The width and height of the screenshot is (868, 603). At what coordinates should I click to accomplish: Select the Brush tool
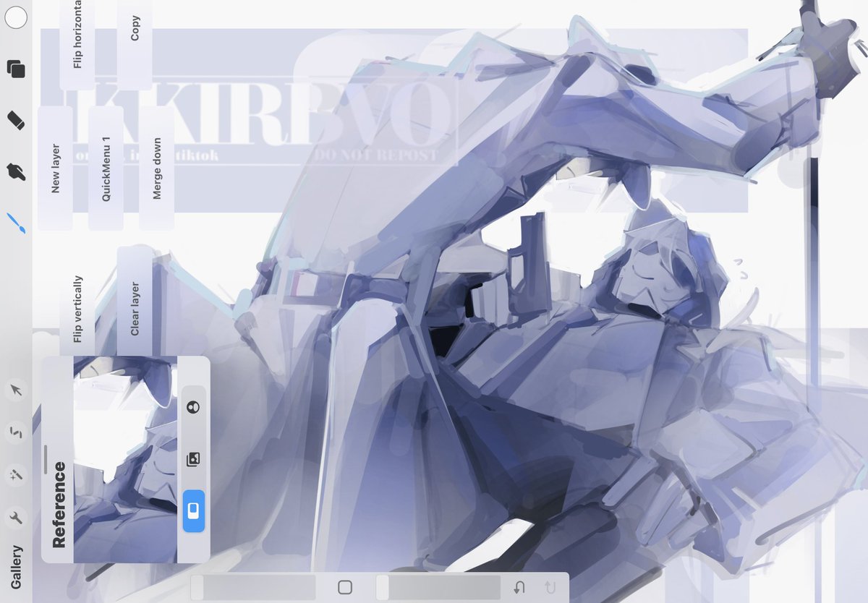point(16,223)
